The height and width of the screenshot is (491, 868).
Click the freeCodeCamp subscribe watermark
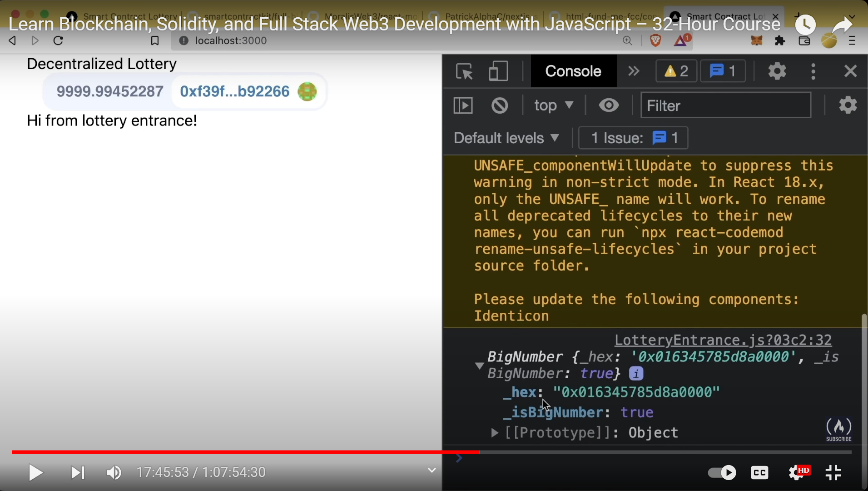(838, 429)
